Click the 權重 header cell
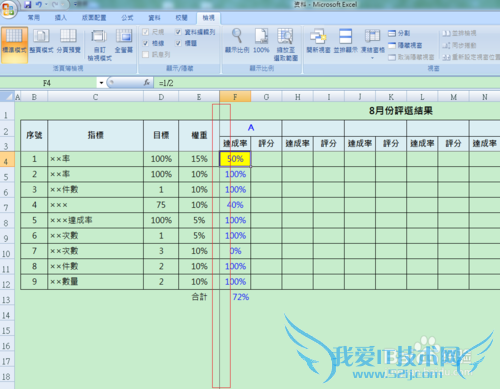This screenshot has width=500, height=389. tap(199, 135)
